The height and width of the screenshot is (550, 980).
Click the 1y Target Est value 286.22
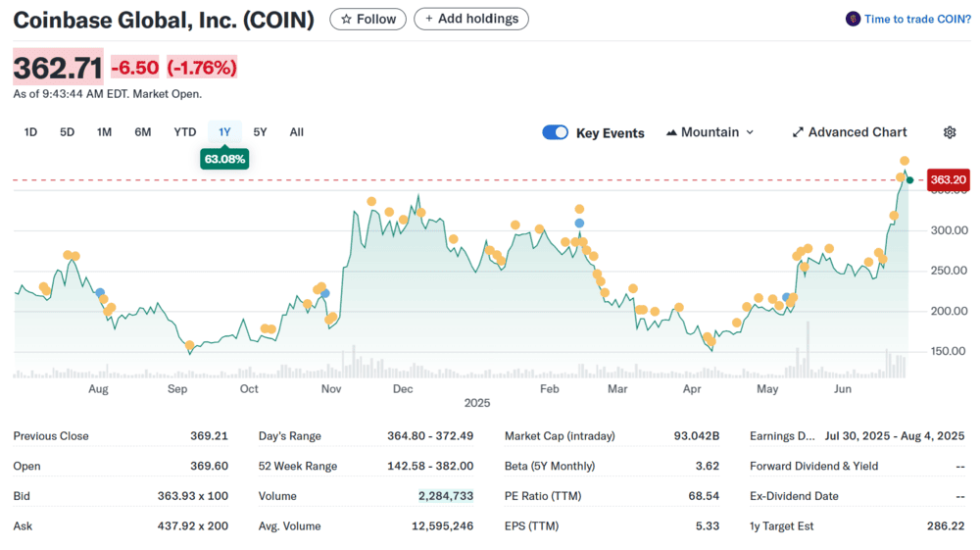(946, 526)
